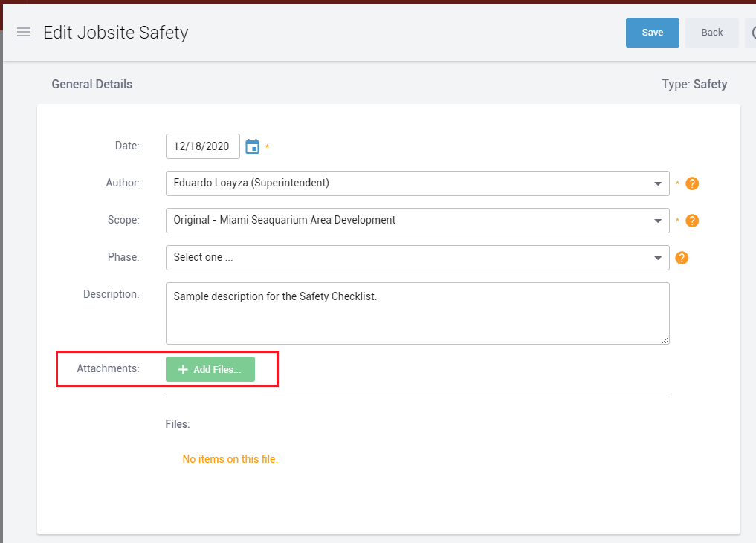Grab the Description textarea resize handle

click(x=665, y=340)
